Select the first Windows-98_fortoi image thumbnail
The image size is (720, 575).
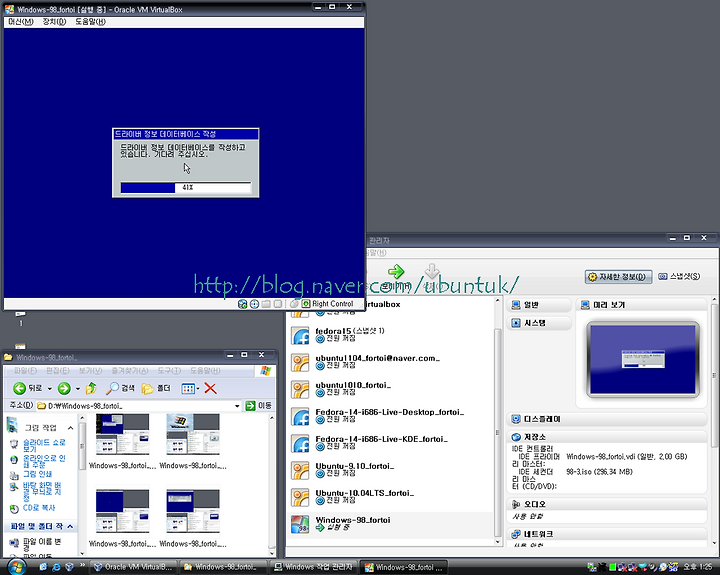[123, 435]
